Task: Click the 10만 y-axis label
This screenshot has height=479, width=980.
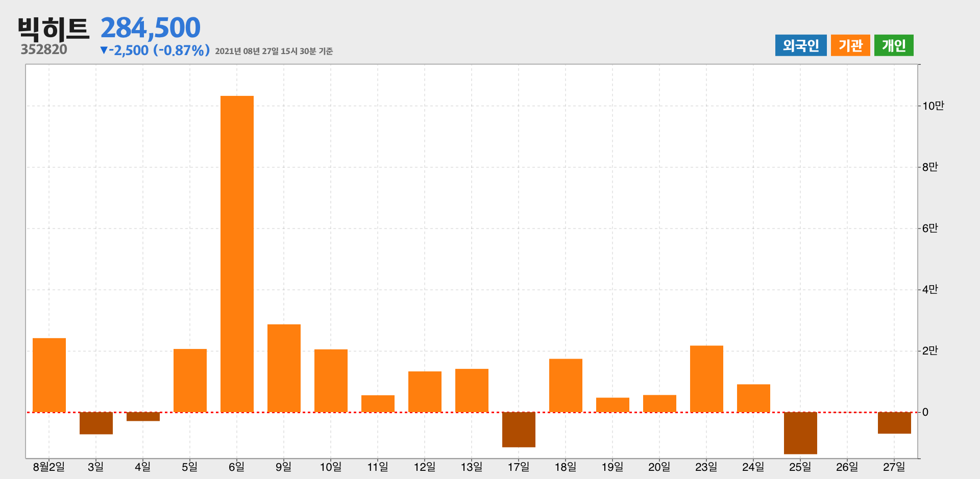Action: coord(933,106)
